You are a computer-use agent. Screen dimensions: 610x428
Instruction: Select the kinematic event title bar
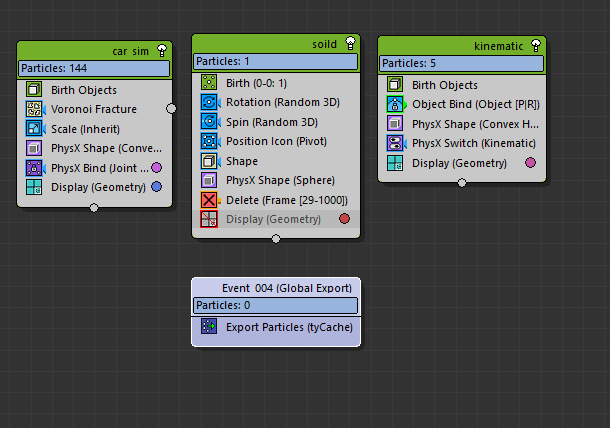(462, 46)
